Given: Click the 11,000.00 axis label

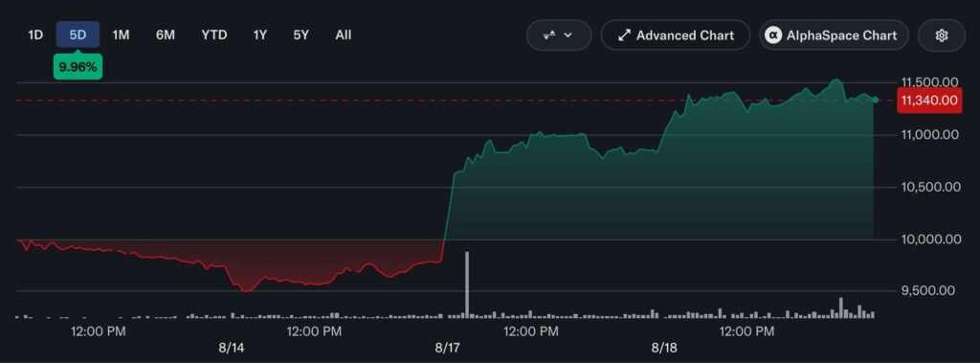Looking at the screenshot, I should tap(929, 134).
